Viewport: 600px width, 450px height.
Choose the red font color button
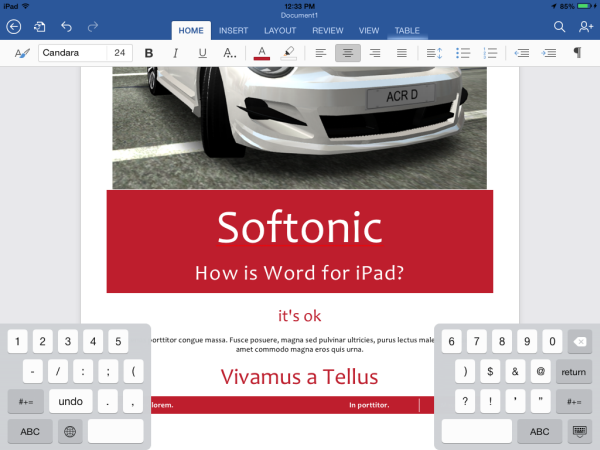(x=261, y=53)
